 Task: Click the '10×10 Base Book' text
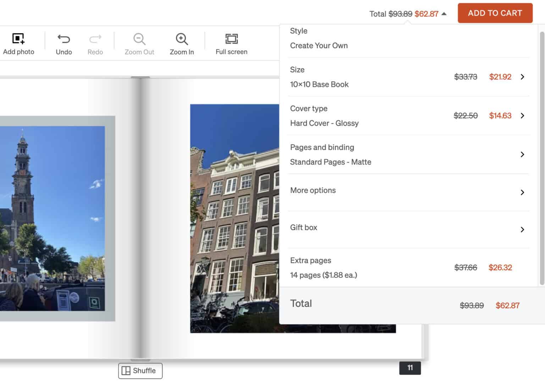tap(319, 84)
